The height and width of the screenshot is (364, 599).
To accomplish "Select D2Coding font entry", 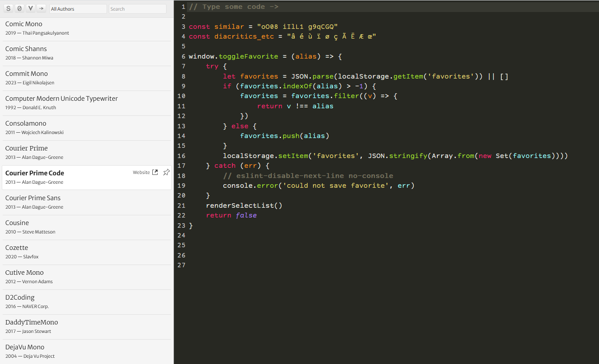I will [20, 297].
